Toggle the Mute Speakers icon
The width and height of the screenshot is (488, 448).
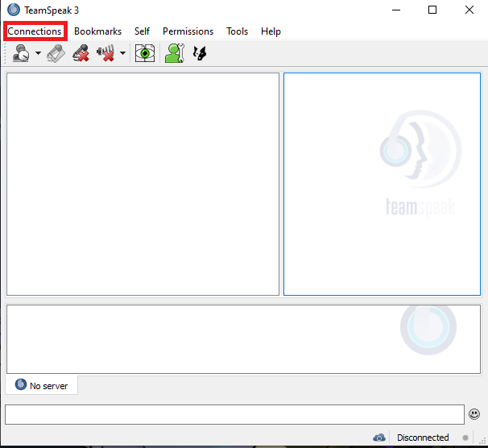click(x=105, y=53)
